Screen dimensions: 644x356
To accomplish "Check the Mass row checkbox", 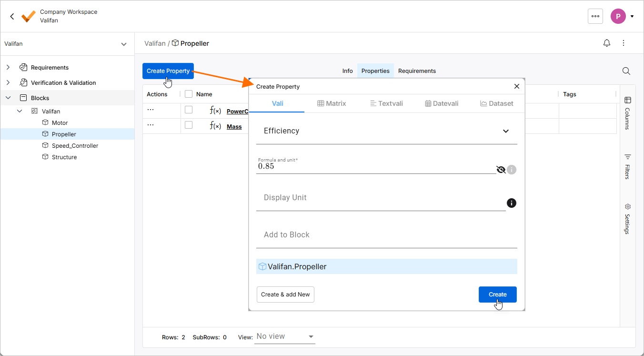I will 189,125.
